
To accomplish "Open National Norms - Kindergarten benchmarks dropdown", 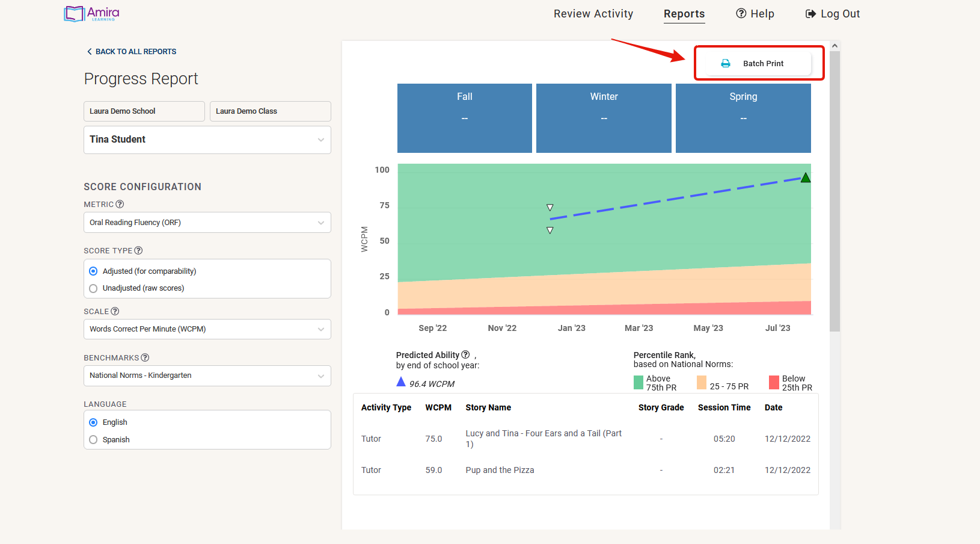I will [x=207, y=376].
